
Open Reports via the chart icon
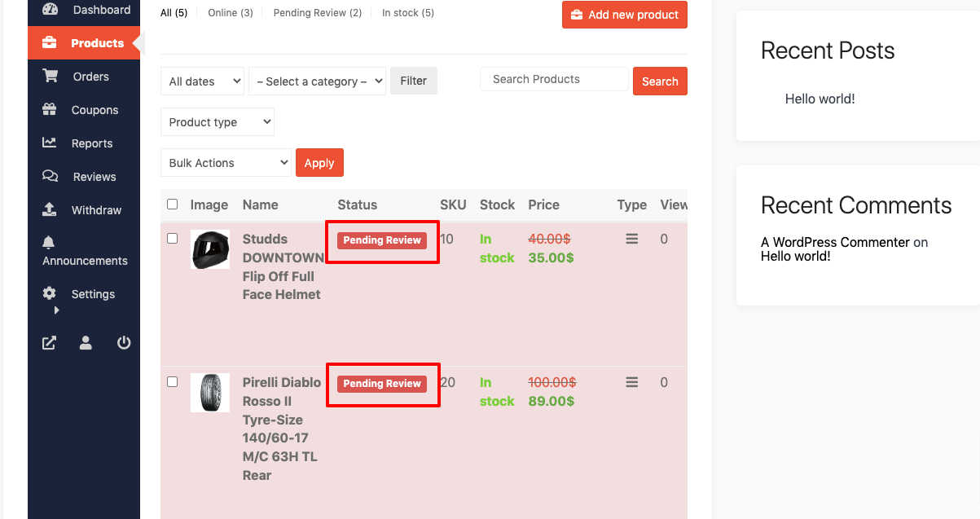(x=50, y=143)
